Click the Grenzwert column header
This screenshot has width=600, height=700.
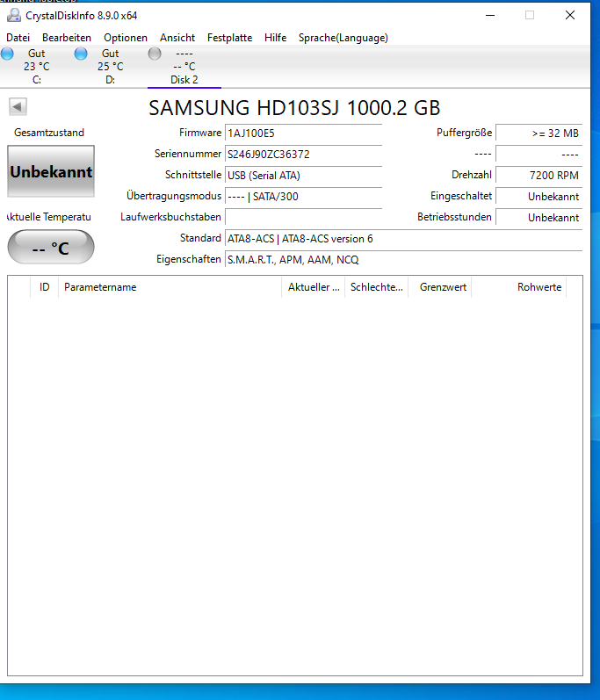pos(440,287)
